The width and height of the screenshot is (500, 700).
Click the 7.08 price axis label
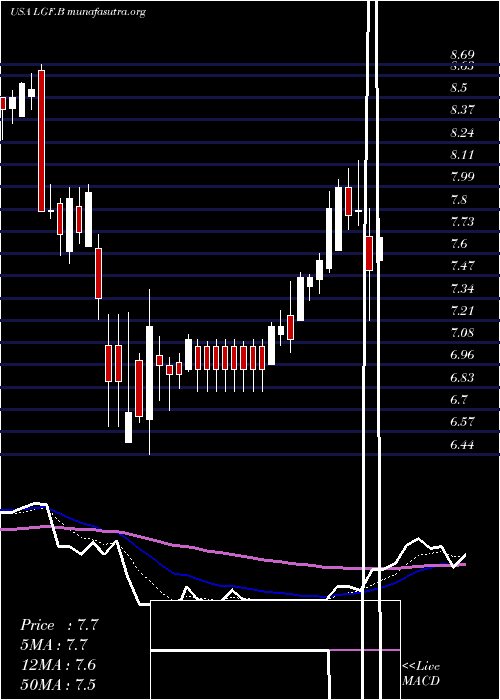coord(462,333)
